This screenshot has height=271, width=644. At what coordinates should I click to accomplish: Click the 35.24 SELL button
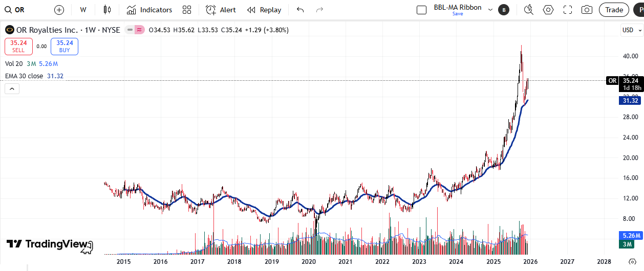click(x=18, y=47)
